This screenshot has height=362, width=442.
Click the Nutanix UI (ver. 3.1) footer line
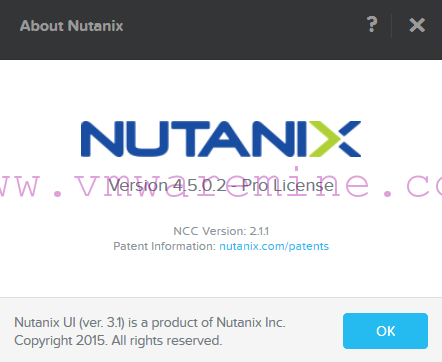pos(150,323)
